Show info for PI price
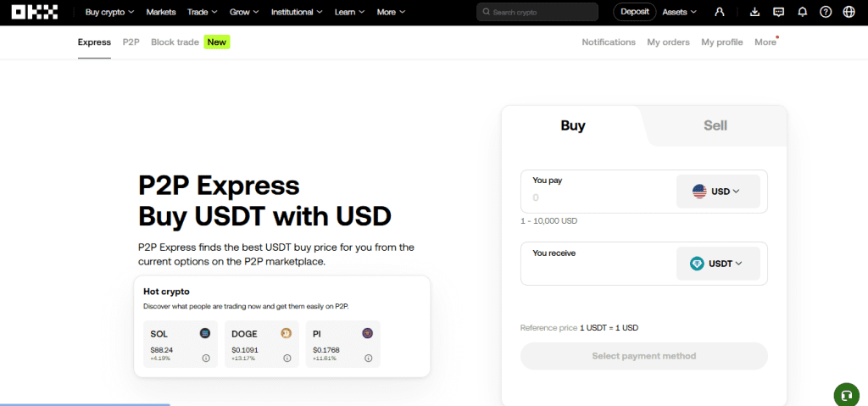The width and height of the screenshot is (868, 406). [x=368, y=359]
